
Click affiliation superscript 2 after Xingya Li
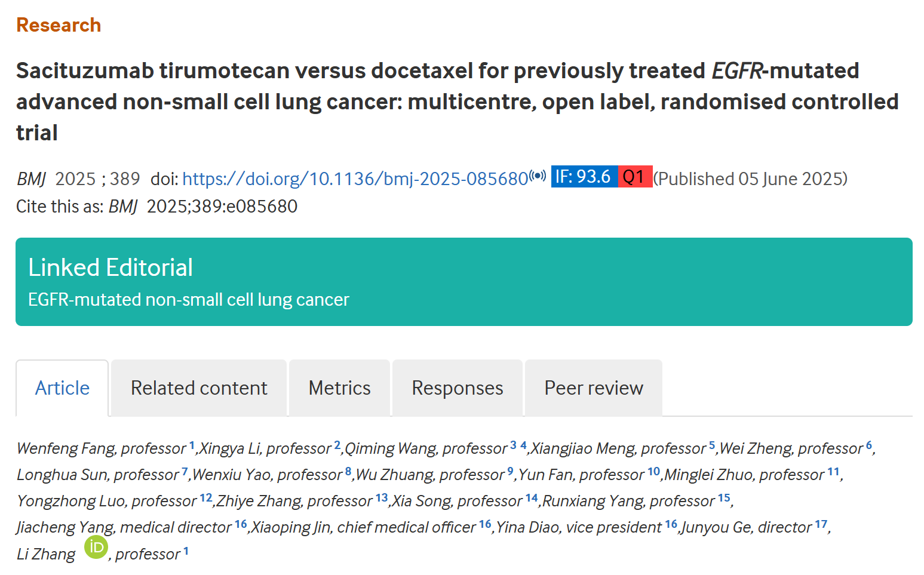click(x=337, y=445)
